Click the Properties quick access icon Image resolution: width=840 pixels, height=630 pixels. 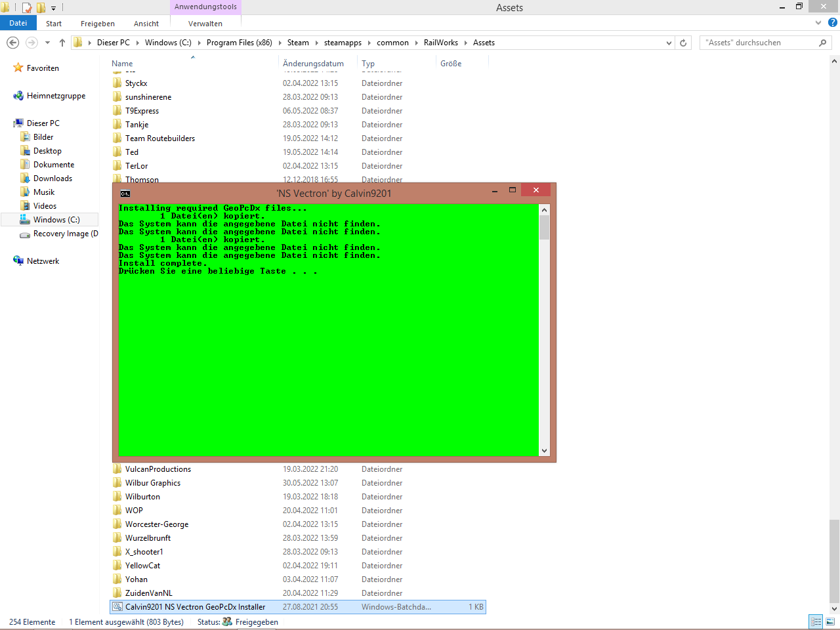click(27, 8)
